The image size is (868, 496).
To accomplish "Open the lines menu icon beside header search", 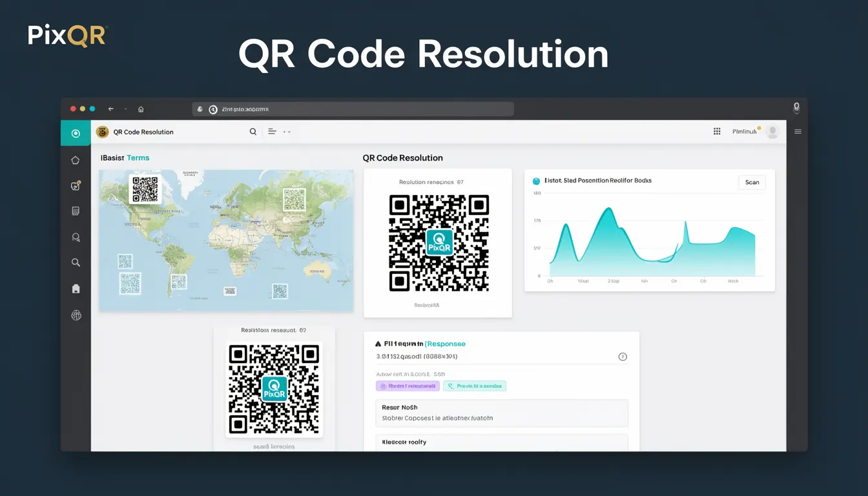I will click(272, 131).
